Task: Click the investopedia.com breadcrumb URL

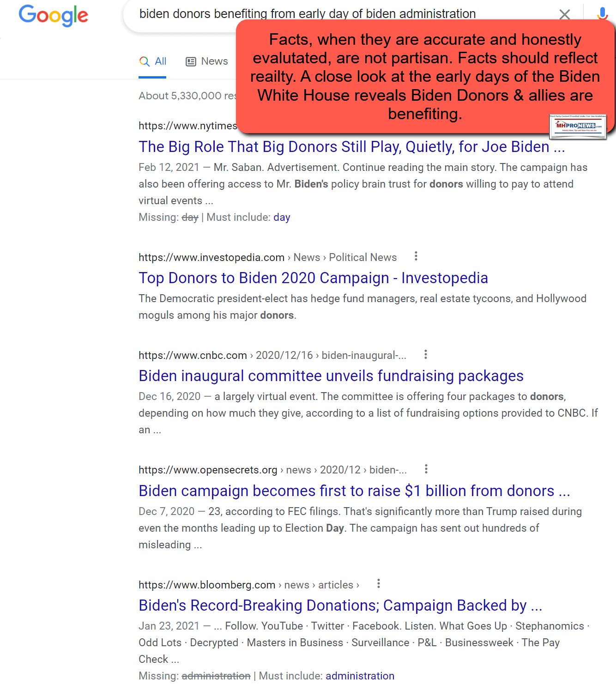Action: 211,258
